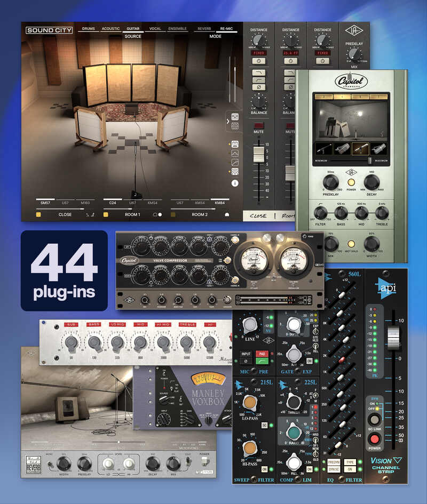Image resolution: width=427 pixels, height=504 pixels.
Task: Toggle the phase invert button under INPUT
Action: click(246, 361)
